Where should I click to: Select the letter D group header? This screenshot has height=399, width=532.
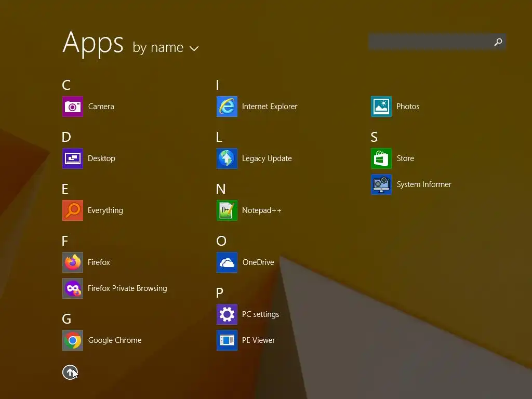(x=66, y=137)
